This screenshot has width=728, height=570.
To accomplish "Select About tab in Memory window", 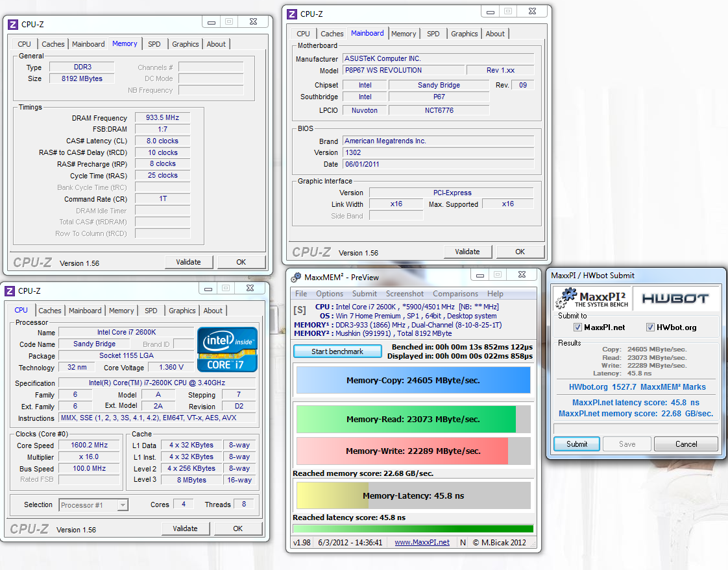I will [x=216, y=44].
